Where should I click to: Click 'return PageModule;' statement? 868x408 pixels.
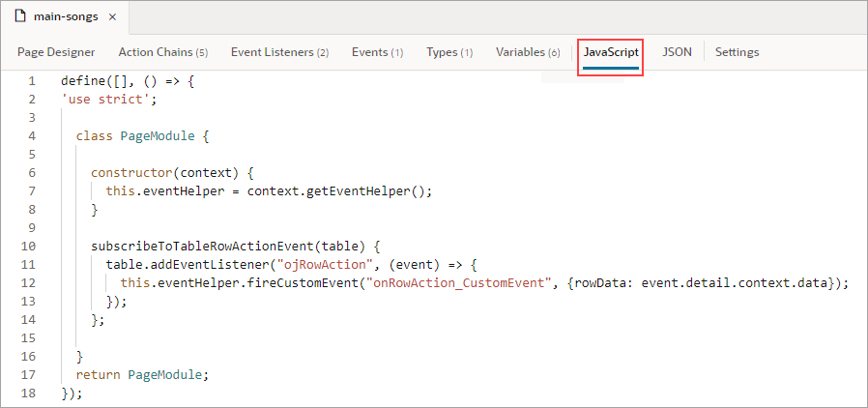[142, 375]
